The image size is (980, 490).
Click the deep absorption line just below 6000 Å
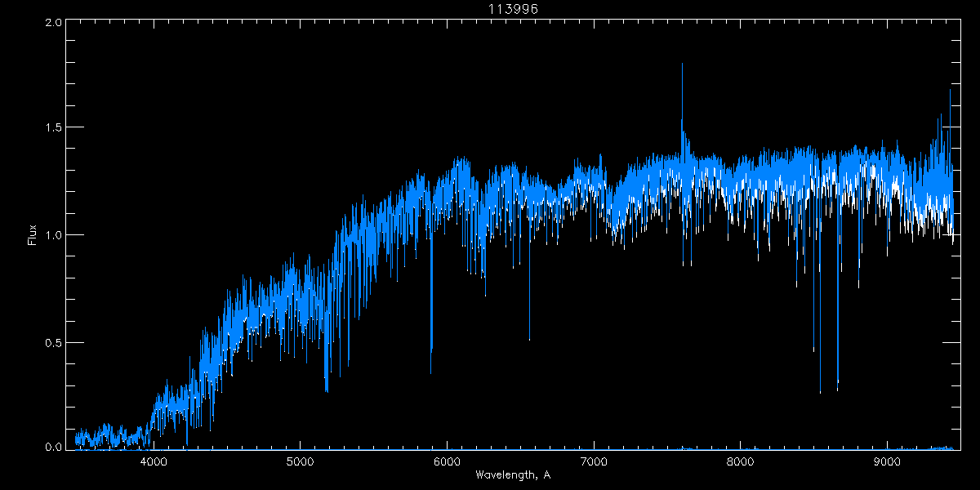coord(431,372)
